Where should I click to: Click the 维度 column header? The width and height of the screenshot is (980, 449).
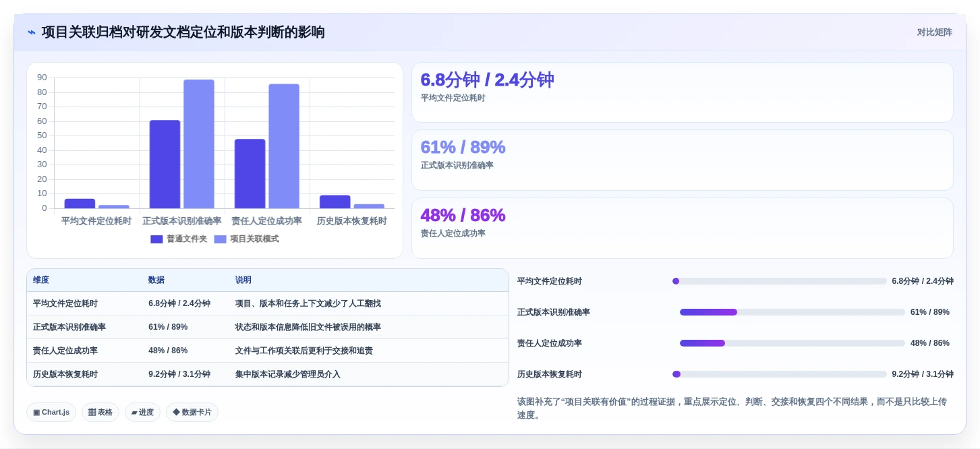[x=41, y=280]
